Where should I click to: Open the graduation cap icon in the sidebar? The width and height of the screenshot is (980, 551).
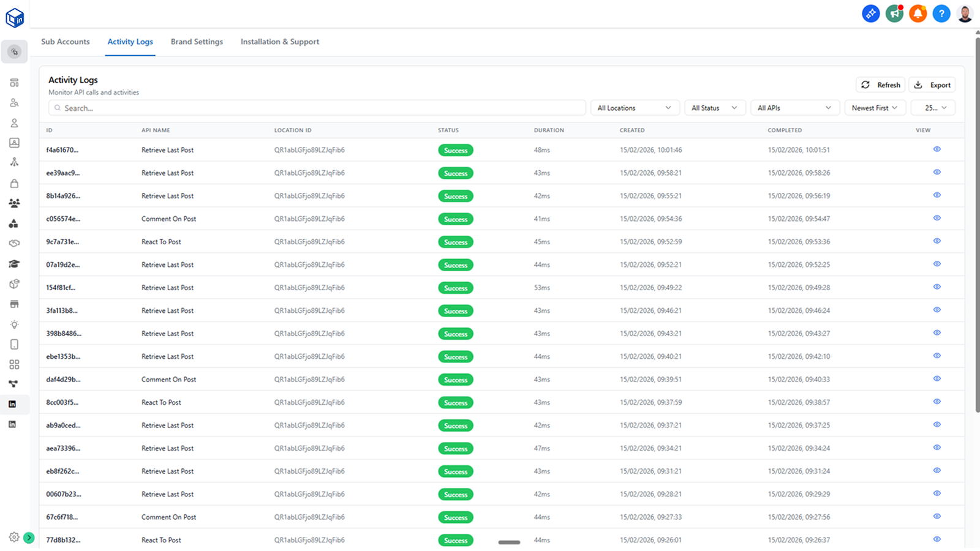[13, 263]
